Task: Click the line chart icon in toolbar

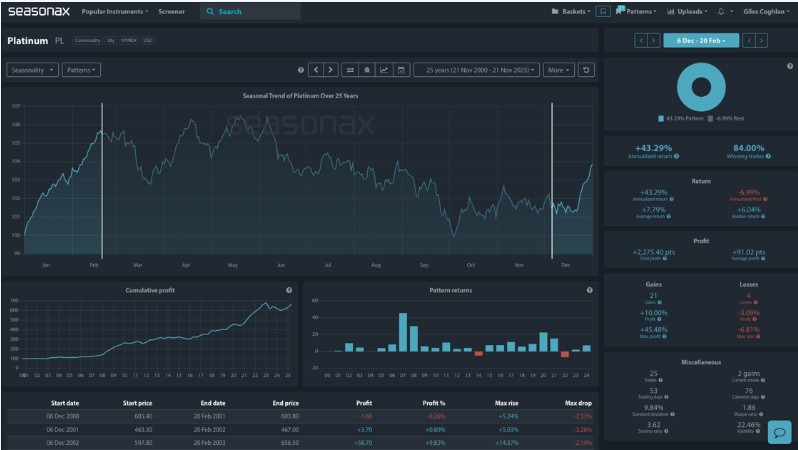Action: [384, 70]
